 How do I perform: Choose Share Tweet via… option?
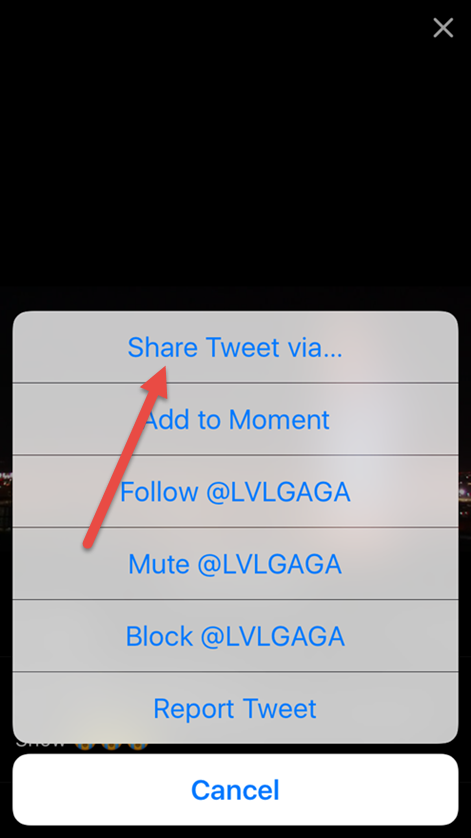click(235, 347)
